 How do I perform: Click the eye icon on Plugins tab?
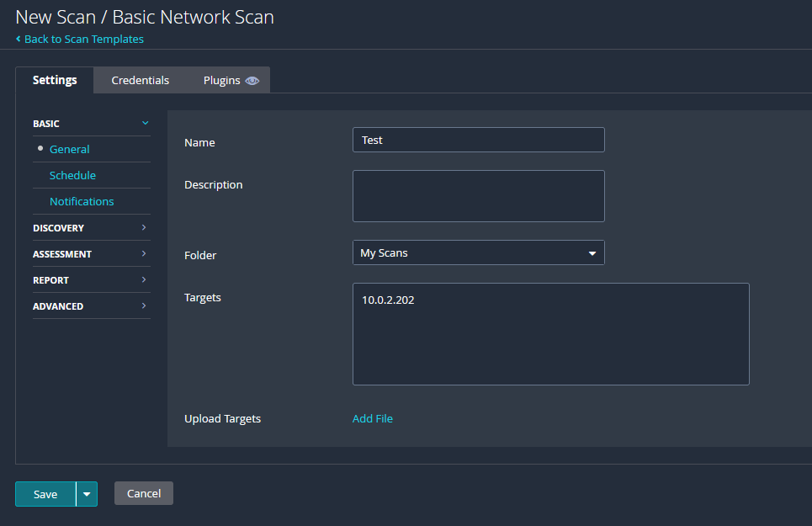tap(252, 81)
